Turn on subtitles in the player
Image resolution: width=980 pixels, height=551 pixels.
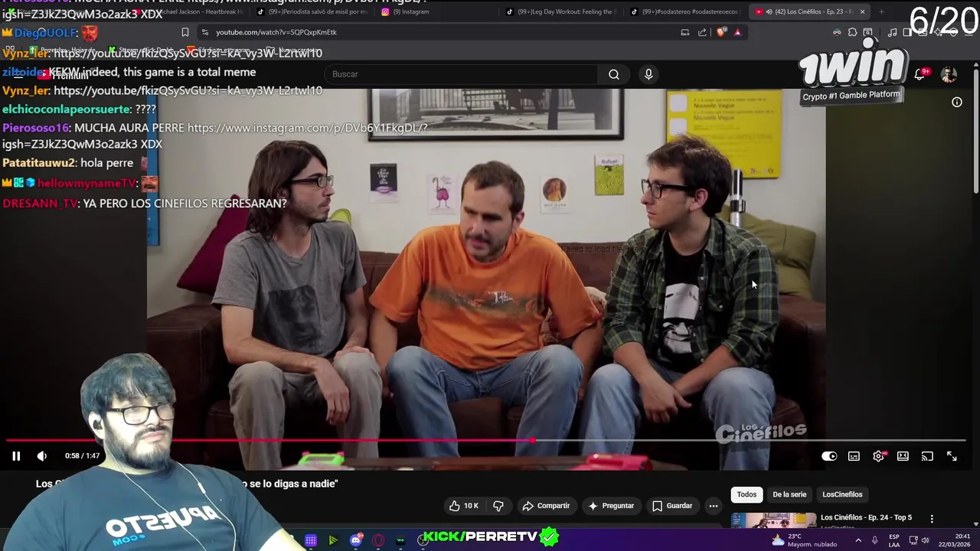(854, 456)
